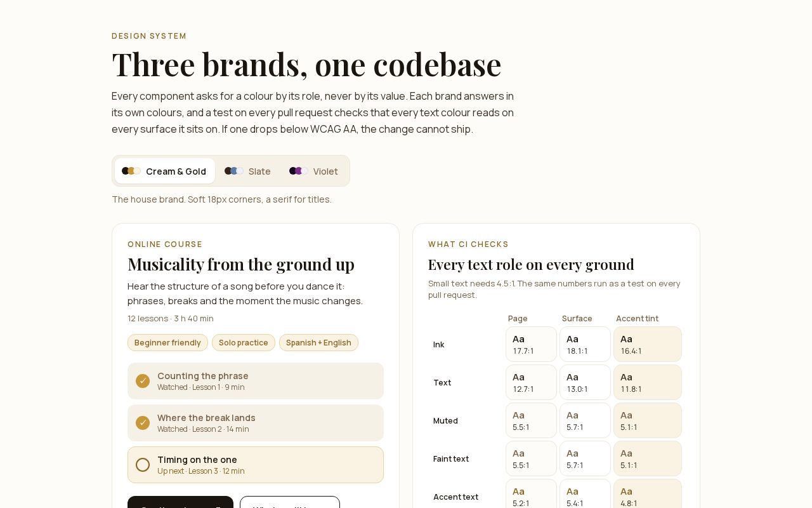Click the heading Every text role on every ground

click(x=531, y=264)
